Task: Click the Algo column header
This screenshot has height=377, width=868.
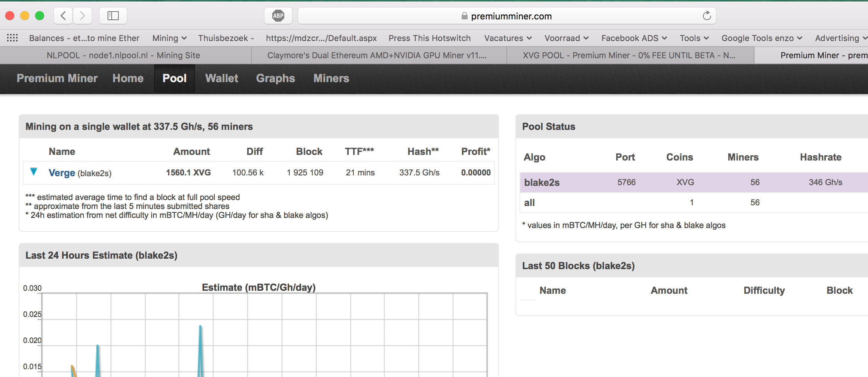Action: coord(534,157)
